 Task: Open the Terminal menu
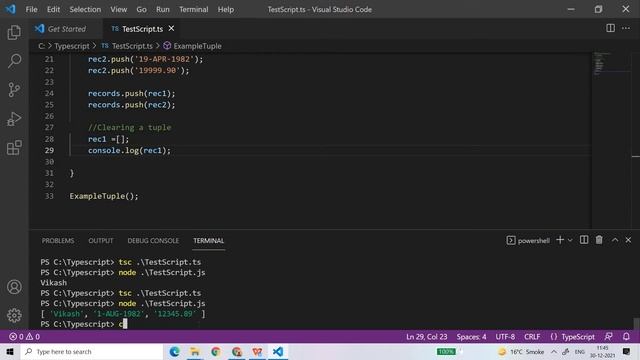(x=193, y=9)
